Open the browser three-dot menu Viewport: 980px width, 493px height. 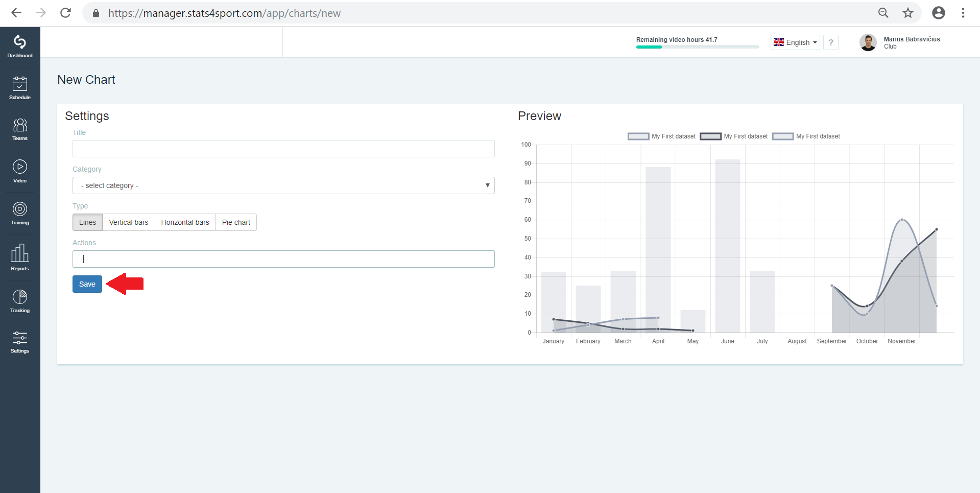click(x=963, y=13)
